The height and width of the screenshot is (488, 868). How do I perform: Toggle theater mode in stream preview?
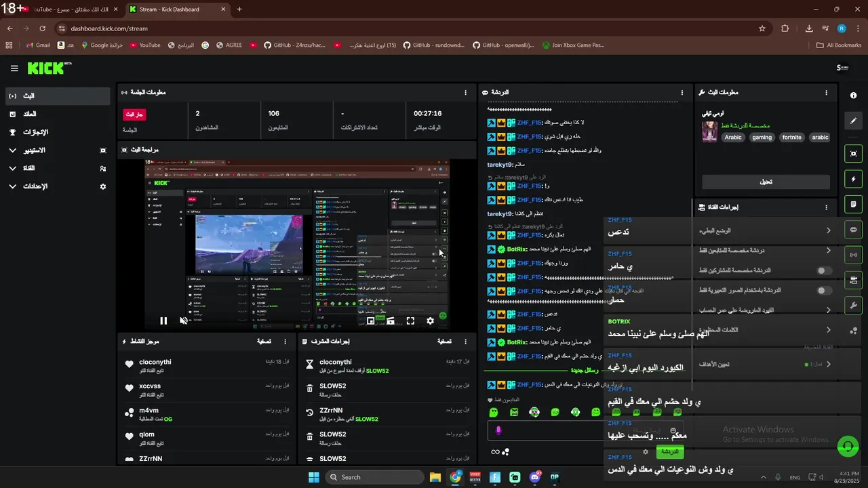pos(391,321)
